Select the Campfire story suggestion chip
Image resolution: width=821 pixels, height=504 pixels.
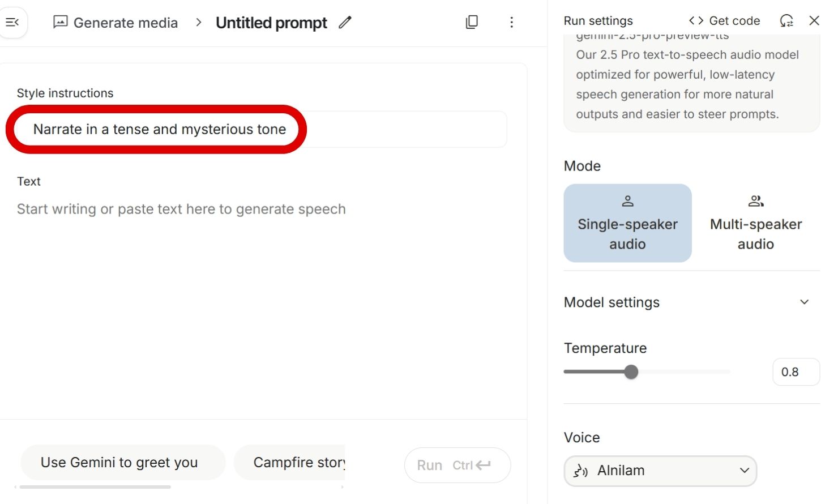tap(294, 463)
